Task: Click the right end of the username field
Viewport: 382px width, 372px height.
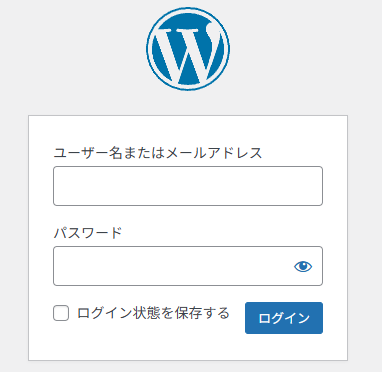Action: coord(313,186)
